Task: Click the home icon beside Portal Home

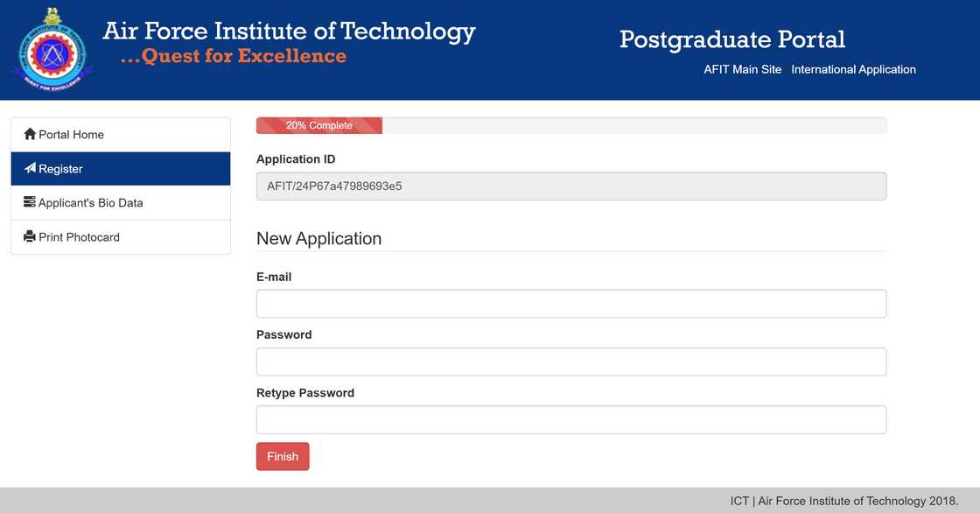Action: (31, 134)
